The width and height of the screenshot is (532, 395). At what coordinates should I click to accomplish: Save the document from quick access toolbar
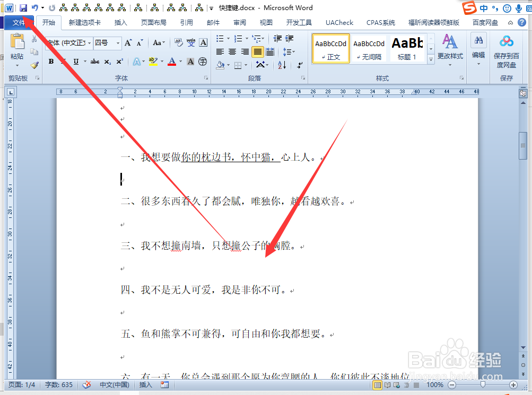(x=23, y=8)
